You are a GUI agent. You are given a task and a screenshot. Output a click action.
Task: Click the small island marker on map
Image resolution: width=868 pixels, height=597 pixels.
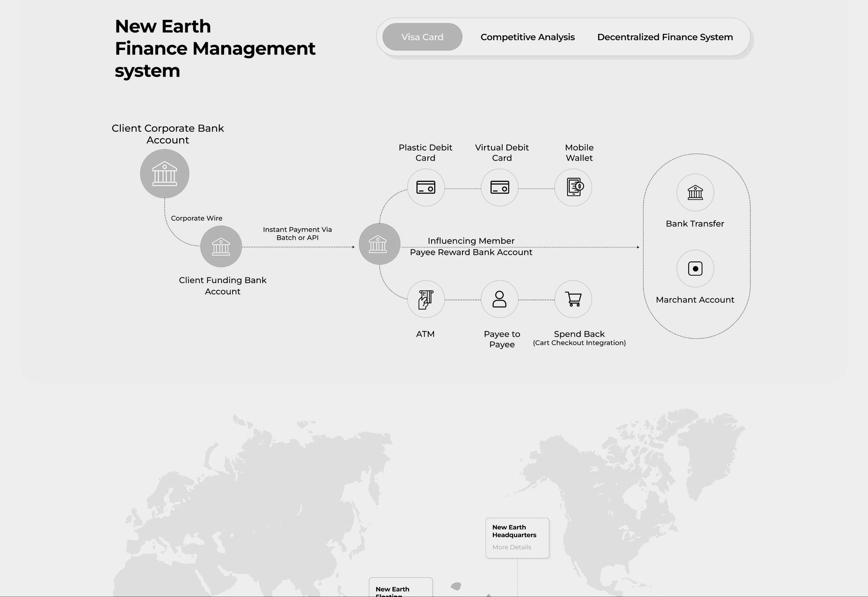coord(456,586)
